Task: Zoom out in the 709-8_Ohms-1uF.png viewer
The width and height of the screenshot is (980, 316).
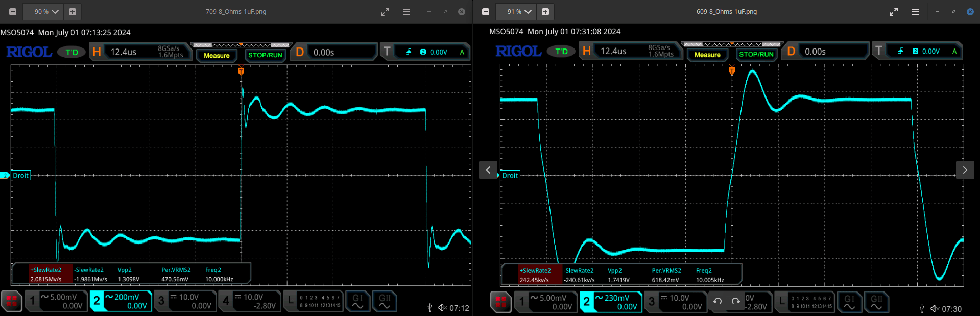Action: point(13,12)
